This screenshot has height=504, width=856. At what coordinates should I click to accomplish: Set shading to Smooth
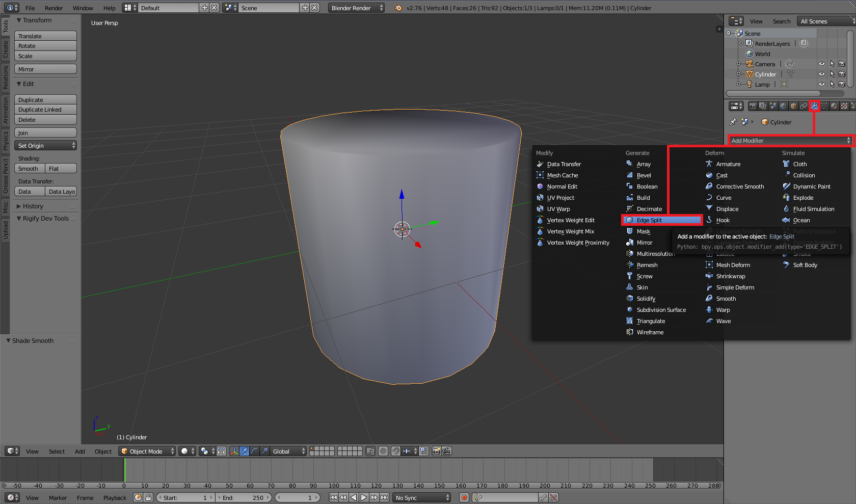(x=30, y=169)
